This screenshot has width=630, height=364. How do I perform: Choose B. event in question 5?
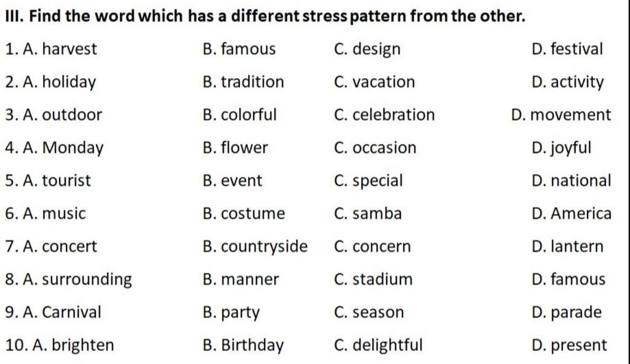pyautogui.click(x=232, y=181)
